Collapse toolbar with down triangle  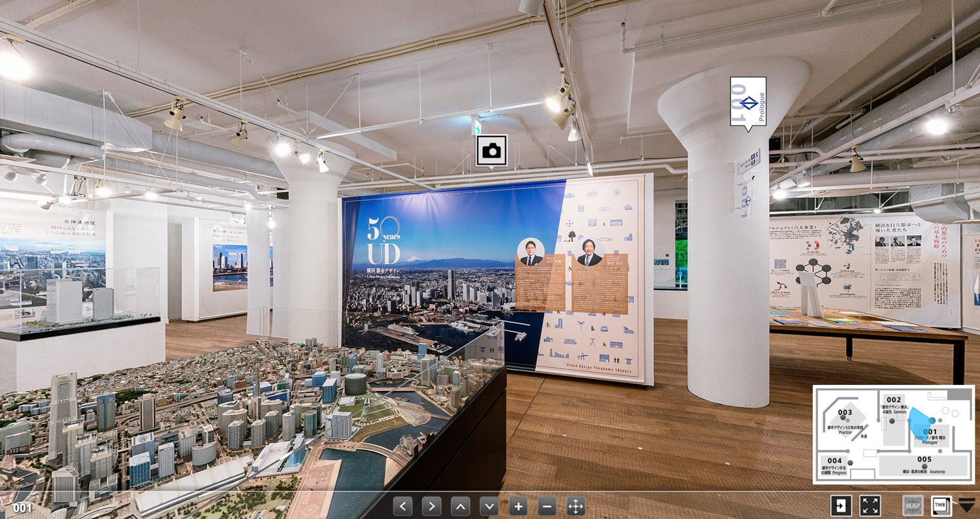967,505
